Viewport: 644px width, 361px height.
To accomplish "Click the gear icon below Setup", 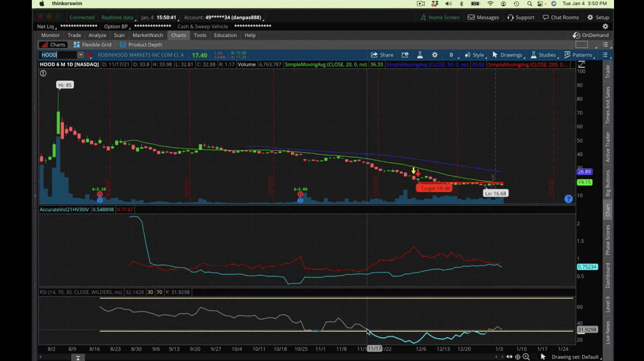I will (605, 27).
